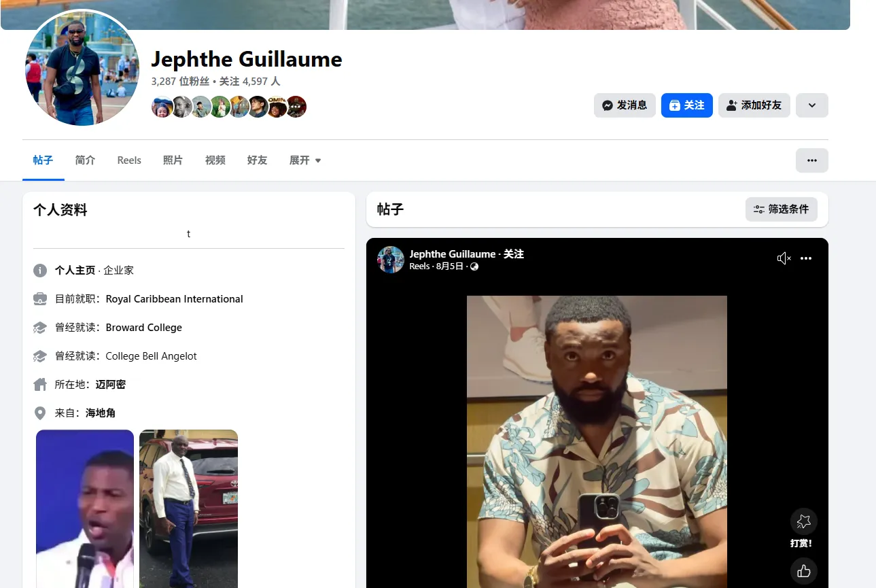This screenshot has height=588, width=876.
Task: Click the briefcase icon next to Royal Caribbean International
Action: (39, 298)
